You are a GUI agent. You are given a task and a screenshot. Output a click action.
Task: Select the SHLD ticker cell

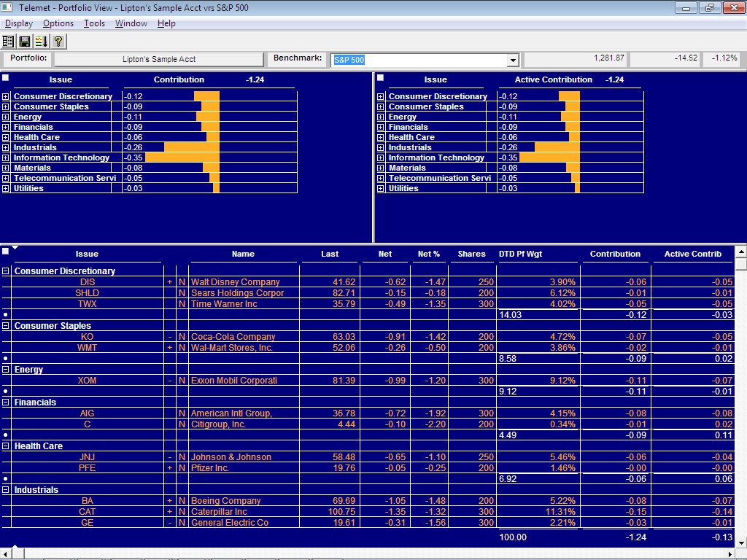pos(88,293)
